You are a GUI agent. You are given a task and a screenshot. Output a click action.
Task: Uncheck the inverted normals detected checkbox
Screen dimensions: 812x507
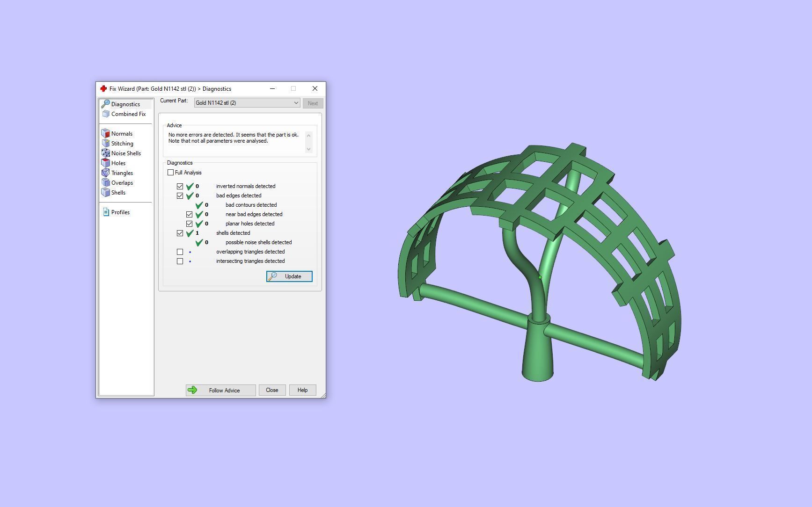180,186
